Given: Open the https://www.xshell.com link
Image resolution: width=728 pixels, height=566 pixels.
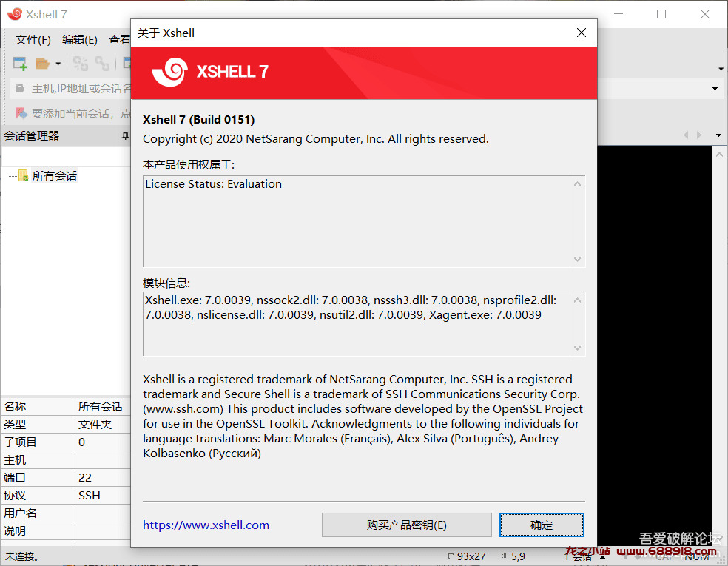Looking at the screenshot, I should click(x=206, y=525).
